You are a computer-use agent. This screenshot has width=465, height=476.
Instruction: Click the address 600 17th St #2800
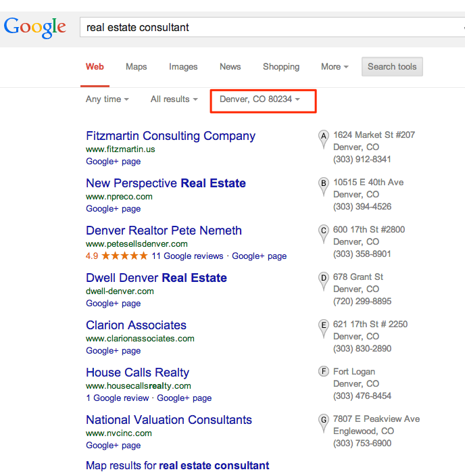[369, 229]
